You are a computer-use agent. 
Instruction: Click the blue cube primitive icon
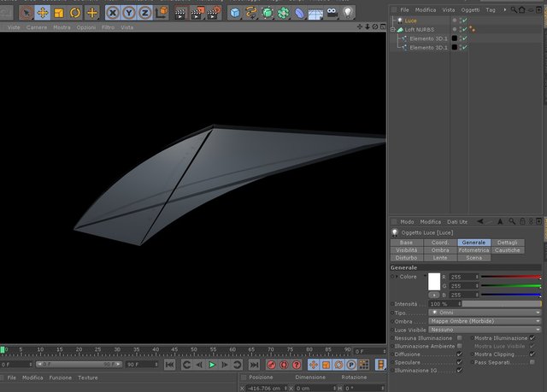click(235, 13)
